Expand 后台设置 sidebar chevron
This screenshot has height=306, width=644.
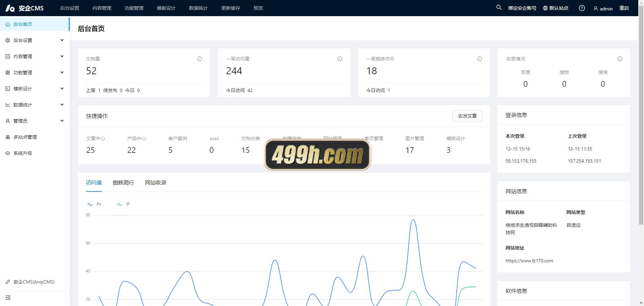point(62,40)
